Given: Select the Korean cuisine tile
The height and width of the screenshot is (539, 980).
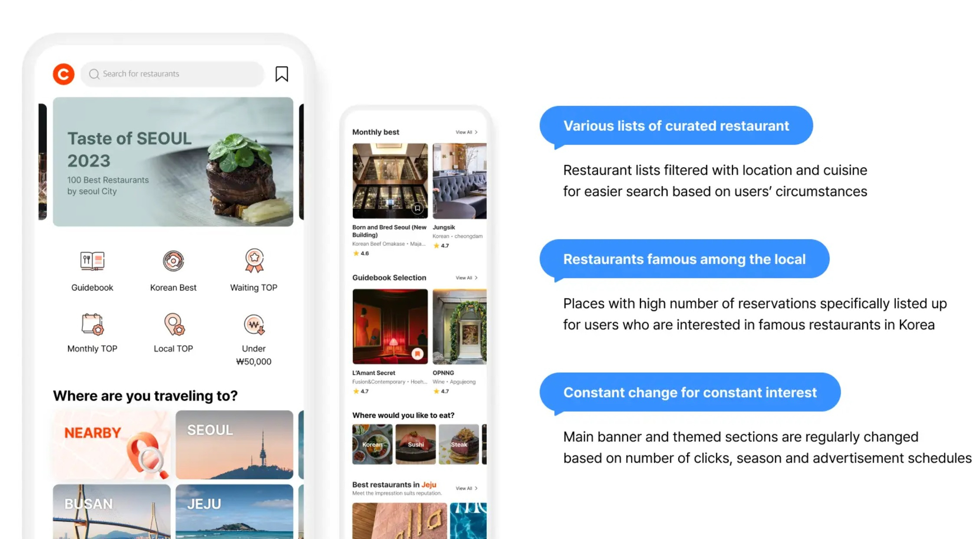Looking at the screenshot, I should pyautogui.click(x=372, y=444).
